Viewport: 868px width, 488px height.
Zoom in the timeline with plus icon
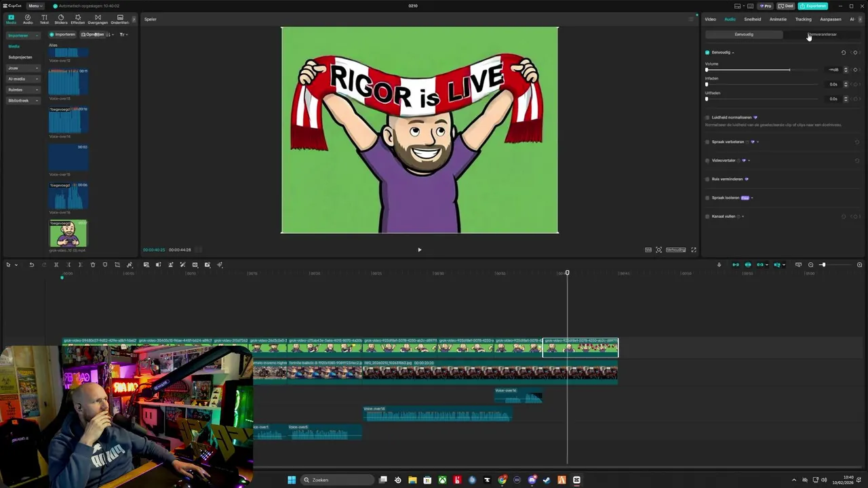(x=860, y=265)
